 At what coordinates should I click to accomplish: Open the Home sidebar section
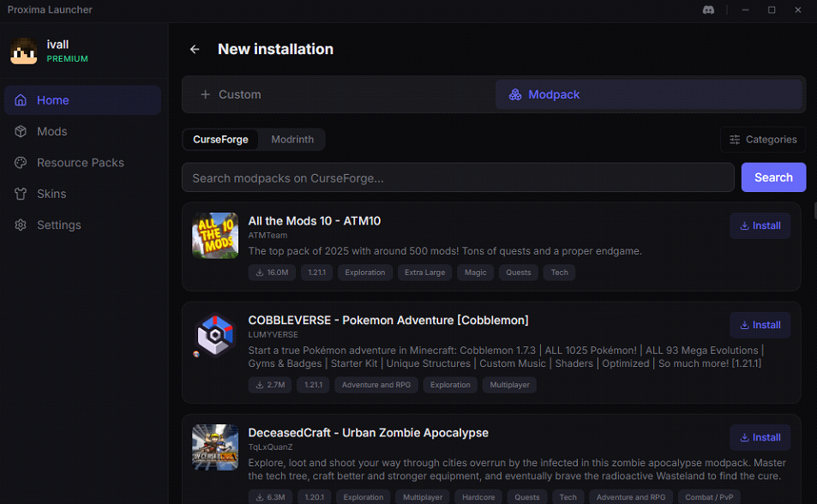(82, 100)
